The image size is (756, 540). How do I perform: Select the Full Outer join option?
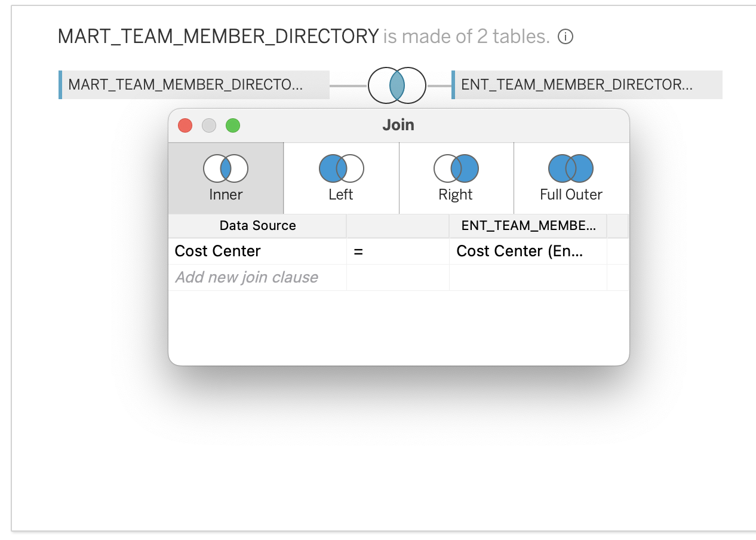click(x=571, y=178)
